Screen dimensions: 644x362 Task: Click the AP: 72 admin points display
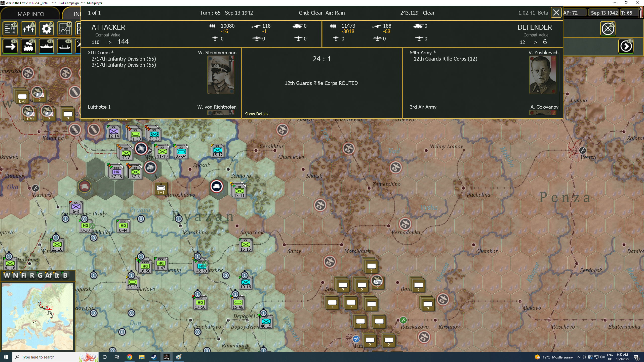[x=575, y=13]
